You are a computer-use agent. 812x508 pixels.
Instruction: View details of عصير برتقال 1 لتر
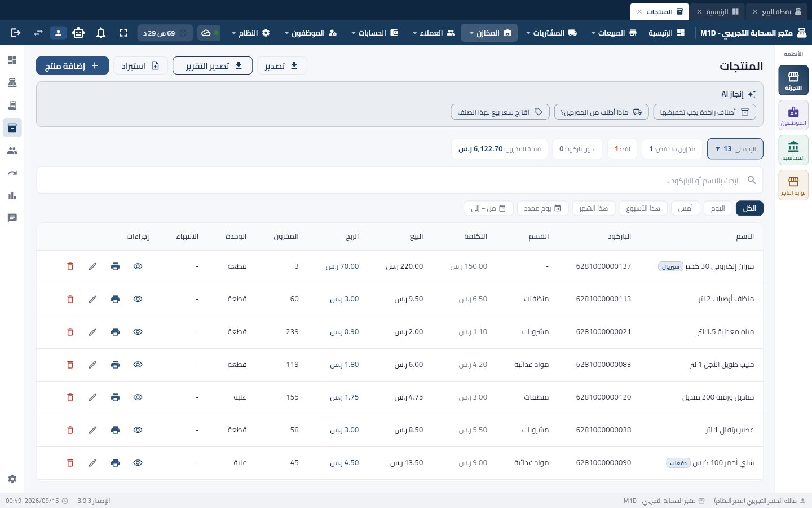pos(138,430)
